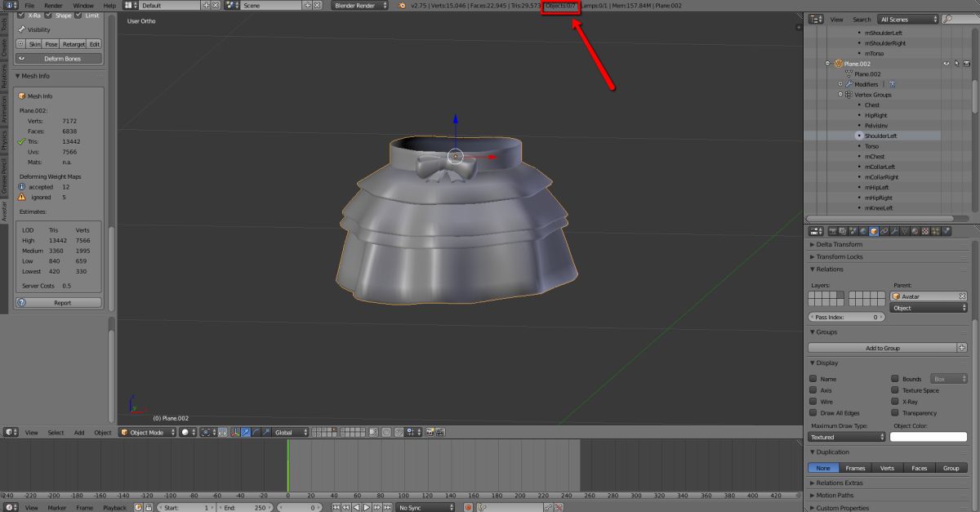Open the Blender Render engine dropdown

click(x=359, y=5)
